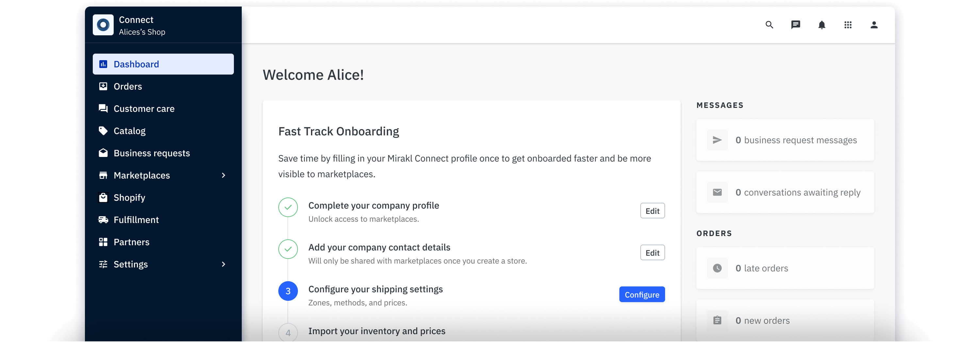Click step 3 shipping settings circle

click(288, 291)
